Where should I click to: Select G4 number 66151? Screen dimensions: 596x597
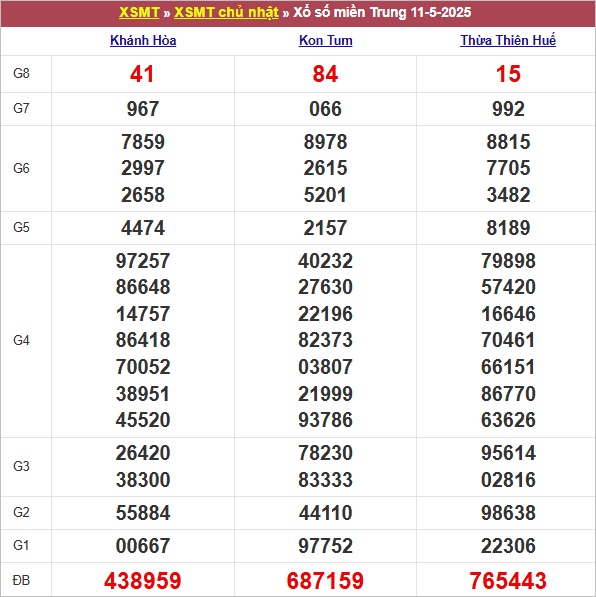508,367
